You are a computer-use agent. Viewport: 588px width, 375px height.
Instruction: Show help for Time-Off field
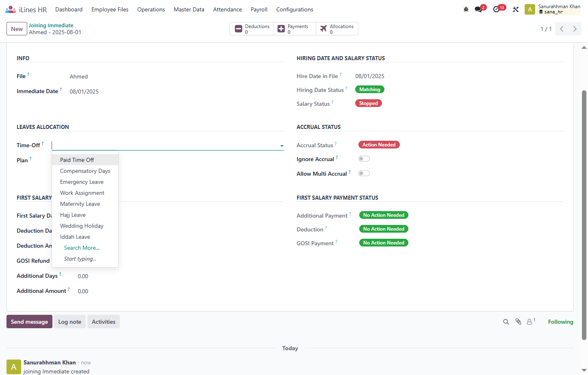pos(43,143)
